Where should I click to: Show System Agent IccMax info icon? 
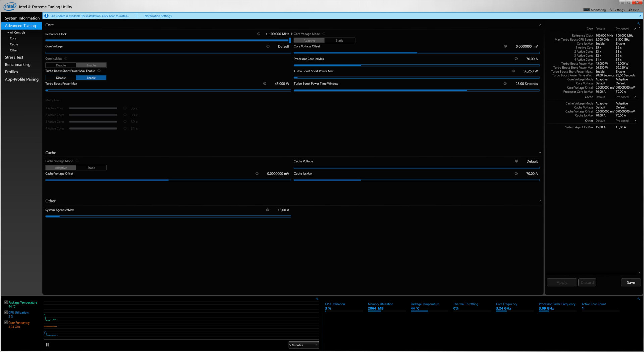pyautogui.click(x=267, y=210)
